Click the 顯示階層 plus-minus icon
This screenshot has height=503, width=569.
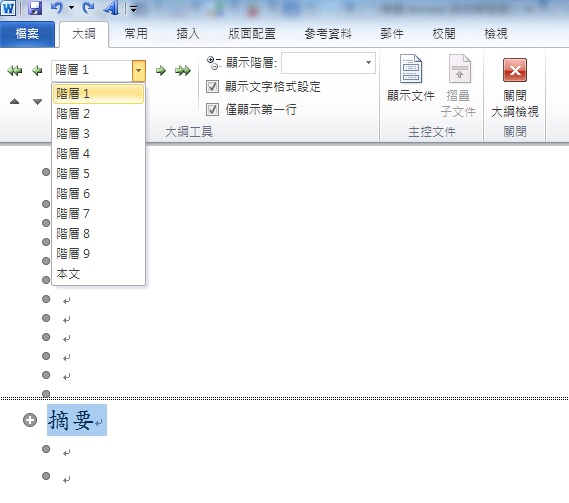coord(214,63)
